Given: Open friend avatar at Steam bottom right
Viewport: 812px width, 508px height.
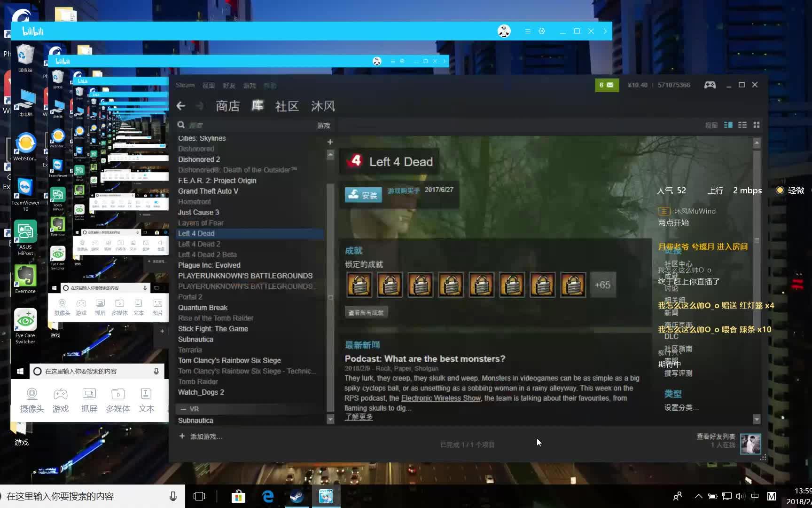Looking at the screenshot, I should pyautogui.click(x=750, y=444).
